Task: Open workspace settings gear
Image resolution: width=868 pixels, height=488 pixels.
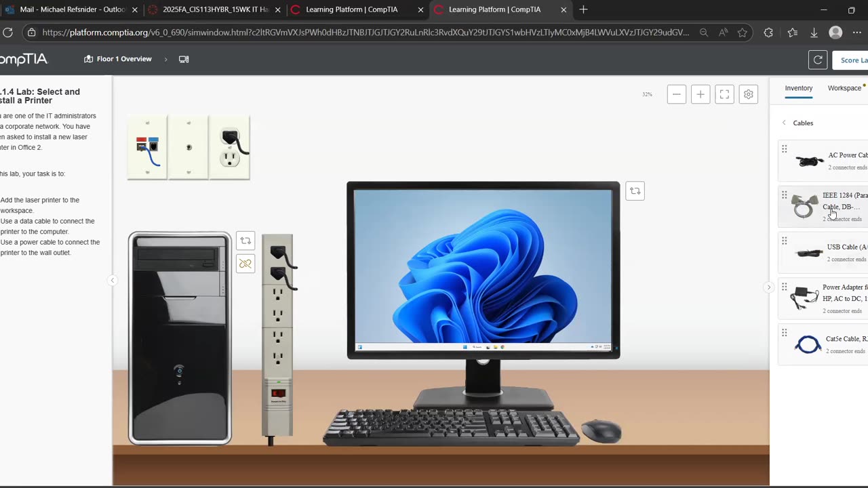Action: point(749,94)
